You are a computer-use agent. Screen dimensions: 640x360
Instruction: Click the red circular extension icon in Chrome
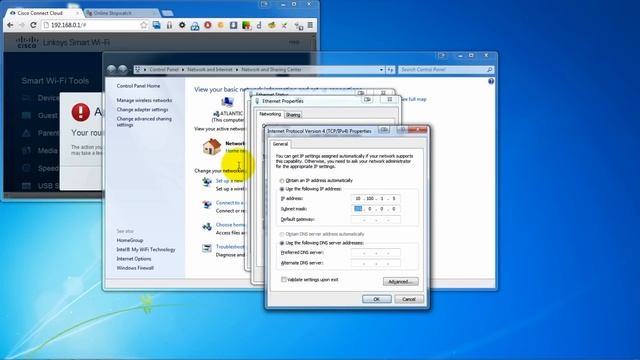tap(208, 25)
